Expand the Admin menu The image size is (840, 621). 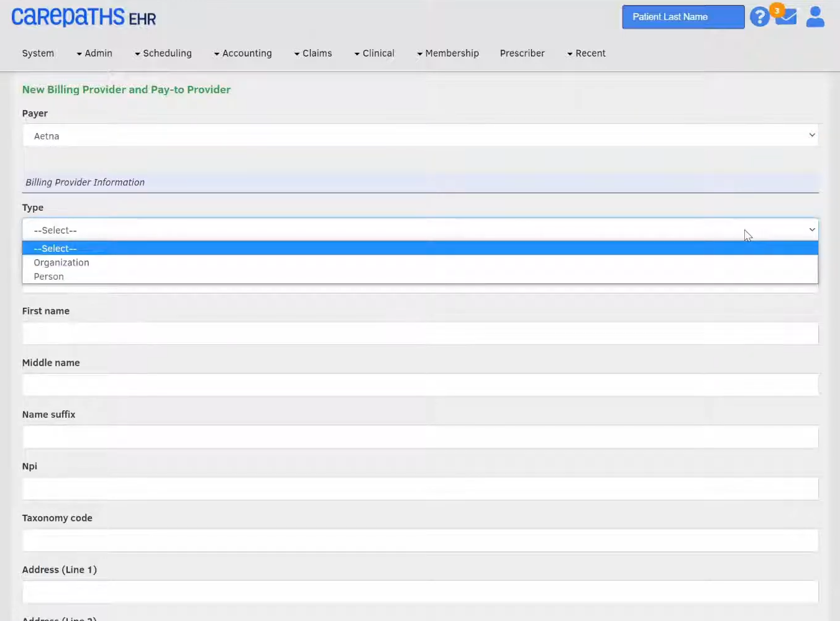pos(94,53)
